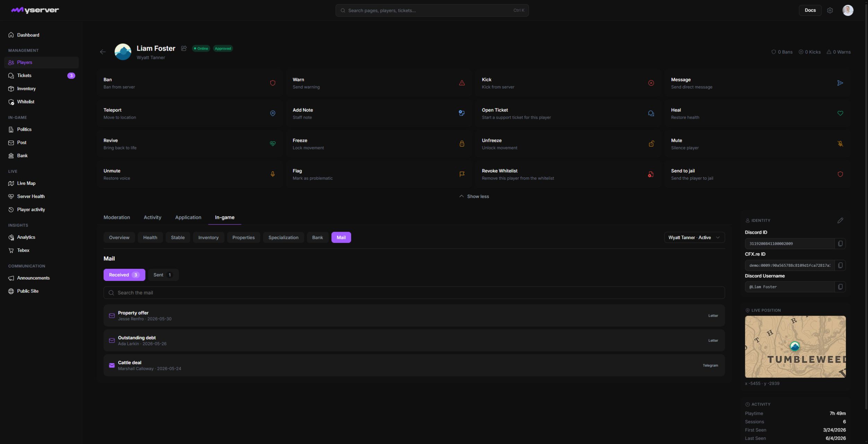The height and width of the screenshot is (444, 868).
Task: Click share icon next to Liam Foster
Action: click(184, 49)
